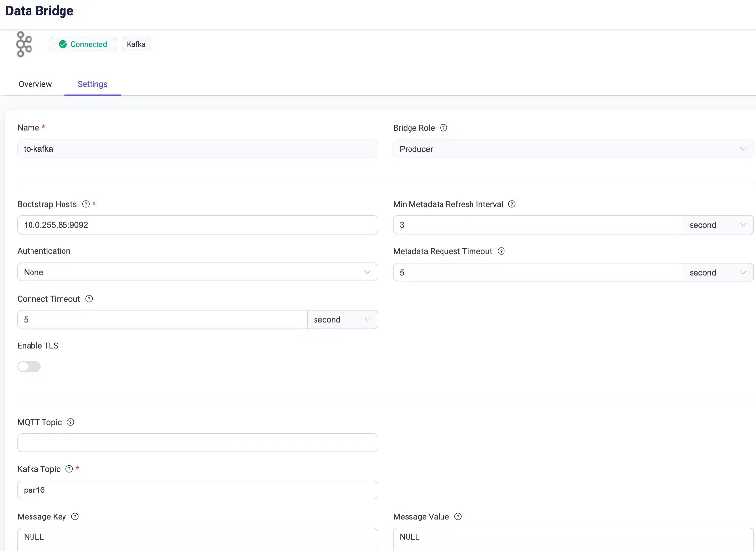This screenshot has width=756, height=551.
Task: Click the Message Value help icon
Action: pyautogui.click(x=458, y=517)
